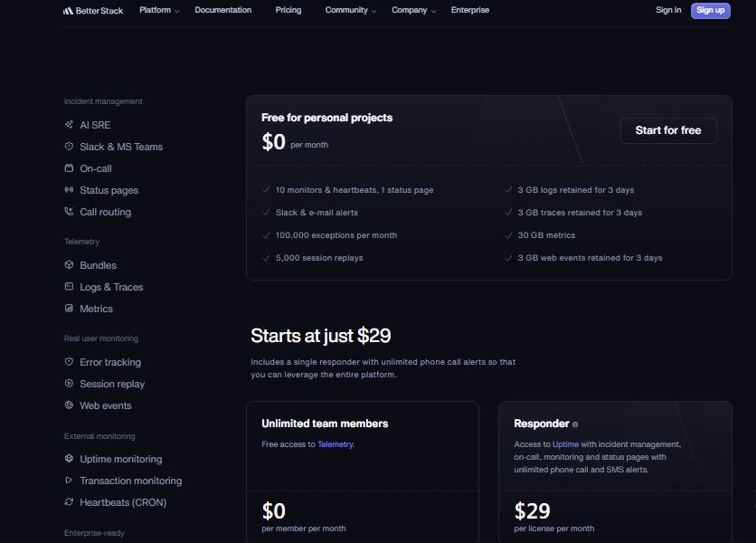Screen dimensions: 756x543
Task: Click the "Free for personal projects" title
Action: point(326,118)
